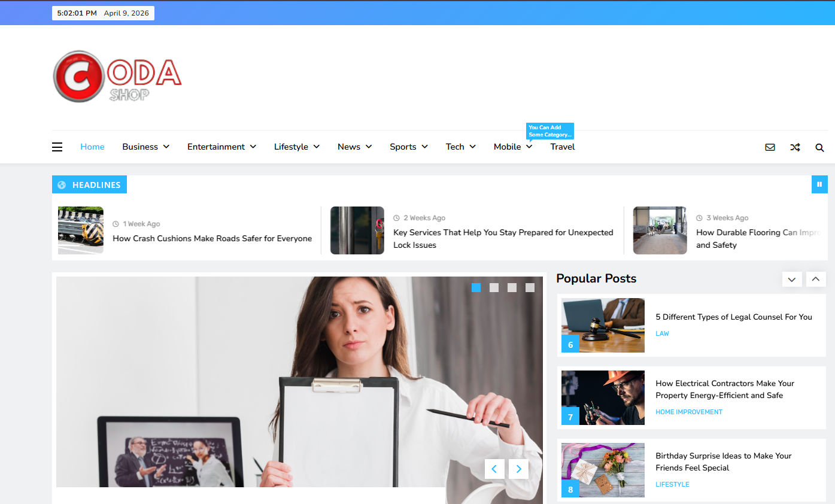Click the LIFESTYLE category tag
The height and width of the screenshot is (504, 835).
[672, 484]
